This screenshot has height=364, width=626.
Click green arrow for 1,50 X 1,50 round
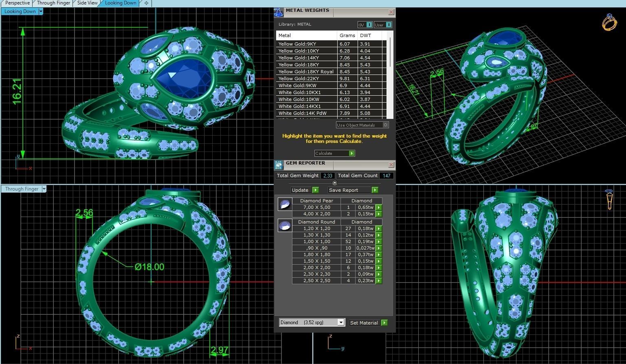click(379, 261)
